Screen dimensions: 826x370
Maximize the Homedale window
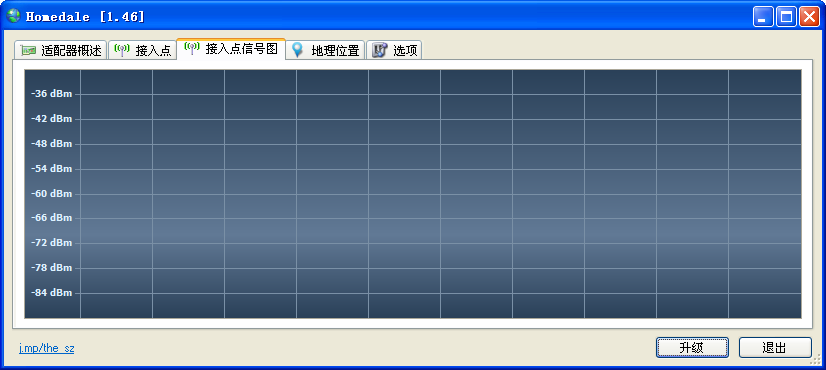786,17
